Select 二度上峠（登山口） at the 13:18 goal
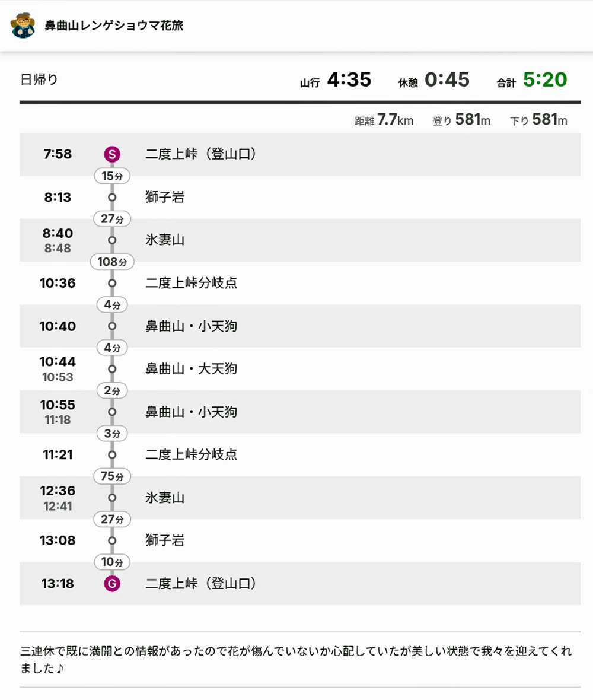This screenshot has height=700, width=593. [x=201, y=584]
